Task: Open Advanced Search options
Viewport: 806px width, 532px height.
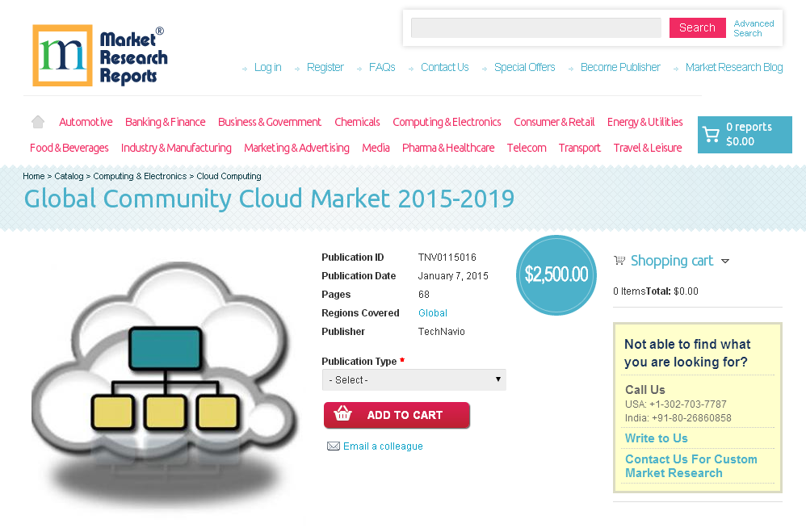Action: [754, 27]
